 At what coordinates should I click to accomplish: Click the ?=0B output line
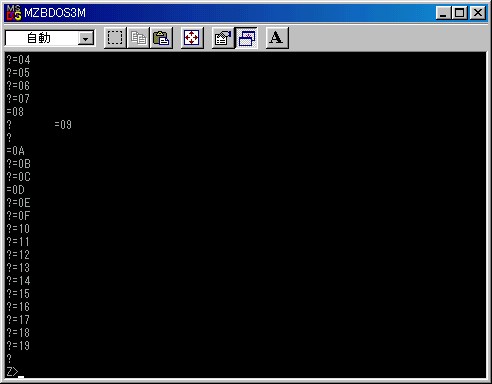tap(19, 164)
